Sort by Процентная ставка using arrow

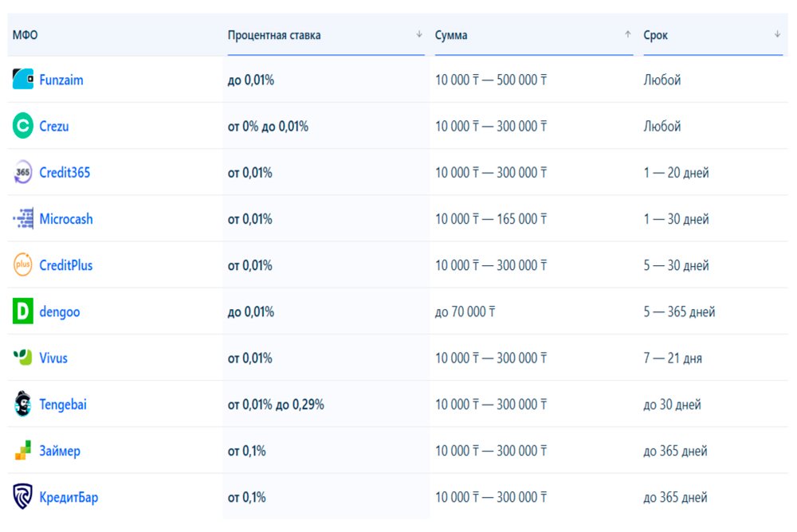point(419,34)
